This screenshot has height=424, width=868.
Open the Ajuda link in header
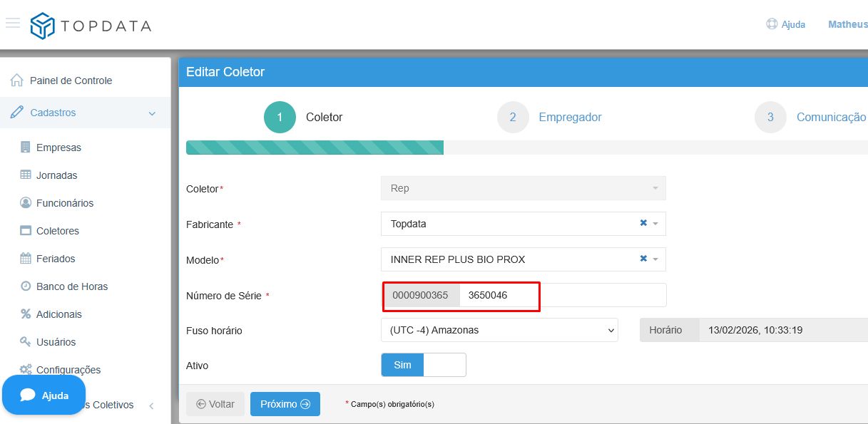pyautogui.click(x=786, y=24)
